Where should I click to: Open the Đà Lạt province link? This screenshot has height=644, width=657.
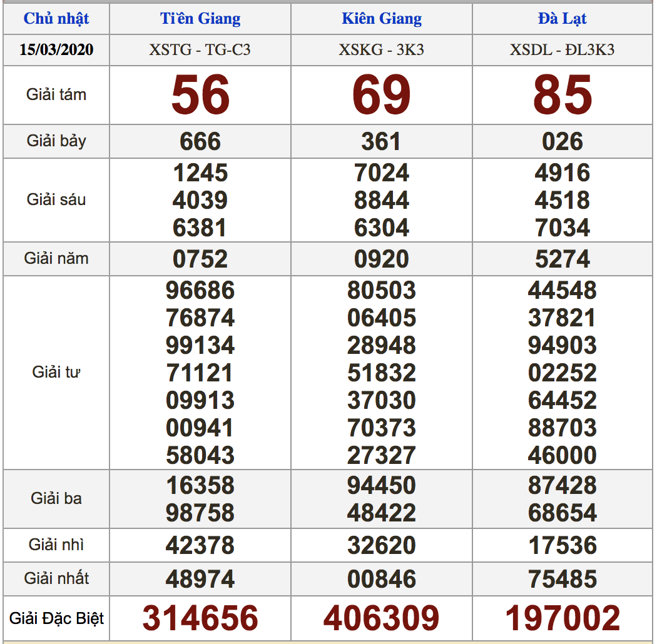562,19
